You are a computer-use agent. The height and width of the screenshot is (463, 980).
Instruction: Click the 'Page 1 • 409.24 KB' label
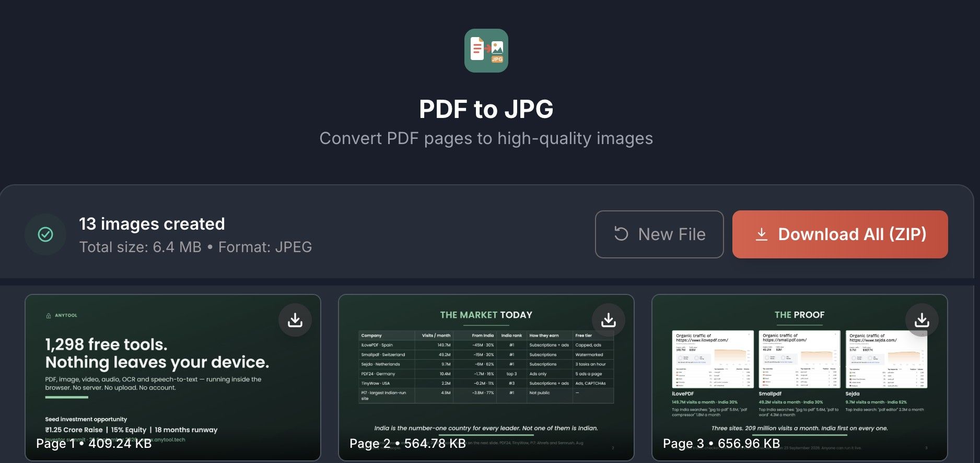coord(94,444)
